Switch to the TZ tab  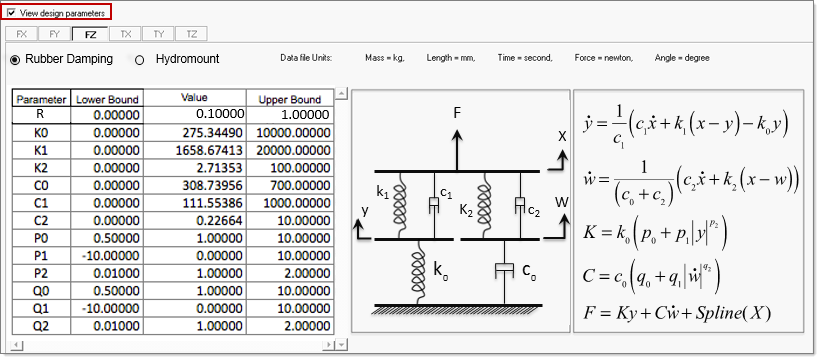191,34
